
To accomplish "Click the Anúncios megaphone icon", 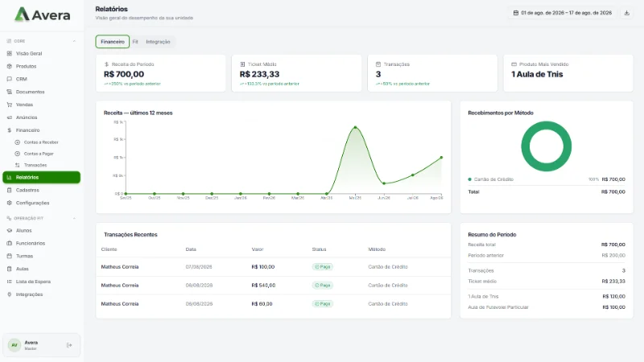I will (x=10, y=117).
